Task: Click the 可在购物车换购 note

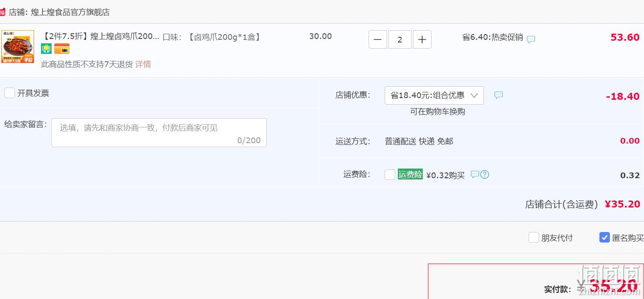Action: tap(438, 112)
